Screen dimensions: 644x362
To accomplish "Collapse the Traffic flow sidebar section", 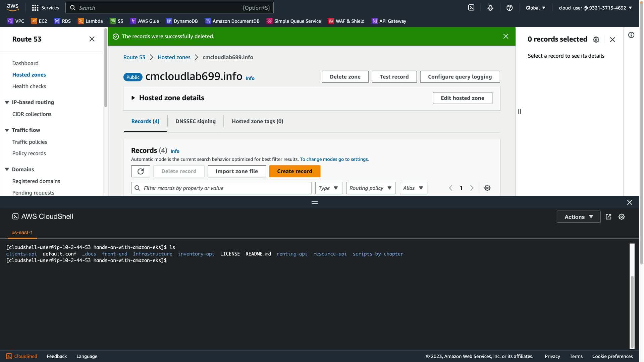I will coord(7,130).
